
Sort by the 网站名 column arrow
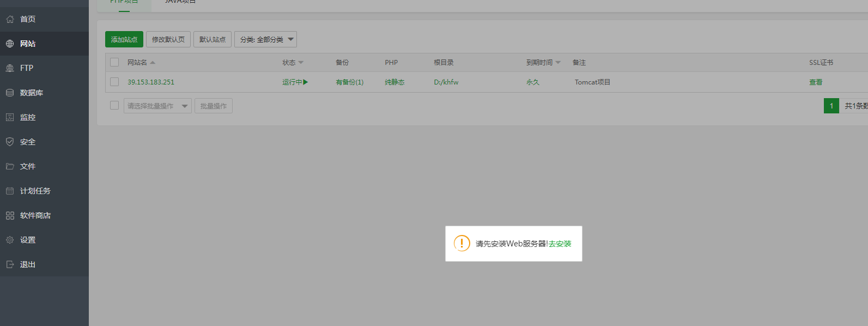pyautogui.click(x=153, y=63)
